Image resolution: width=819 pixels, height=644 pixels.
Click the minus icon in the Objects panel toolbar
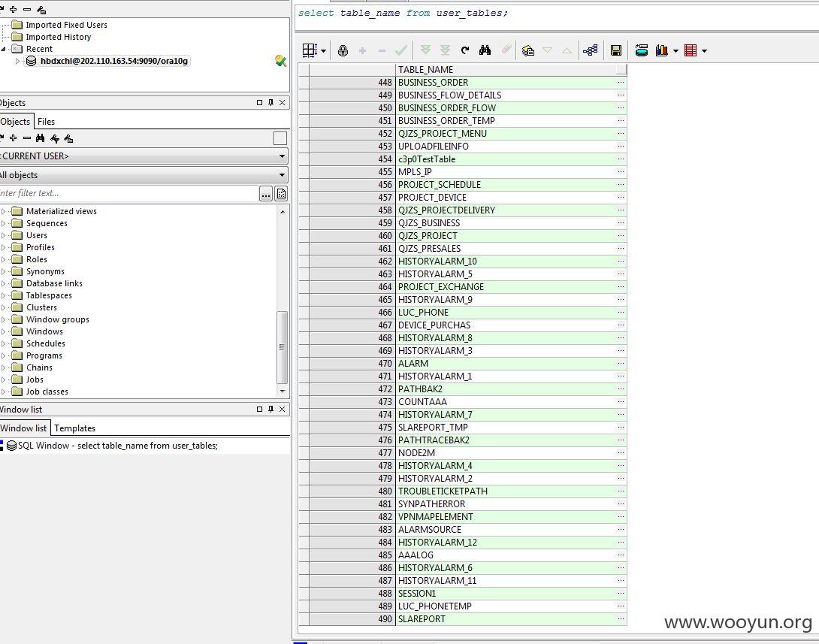coord(26,138)
